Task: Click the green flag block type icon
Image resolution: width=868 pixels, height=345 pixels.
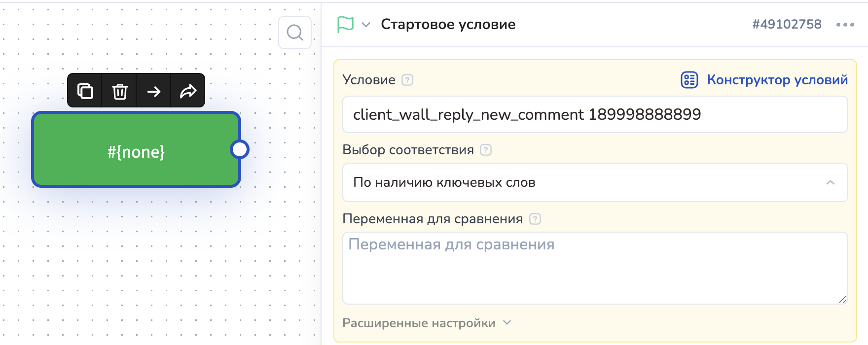Action: click(345, 24)
